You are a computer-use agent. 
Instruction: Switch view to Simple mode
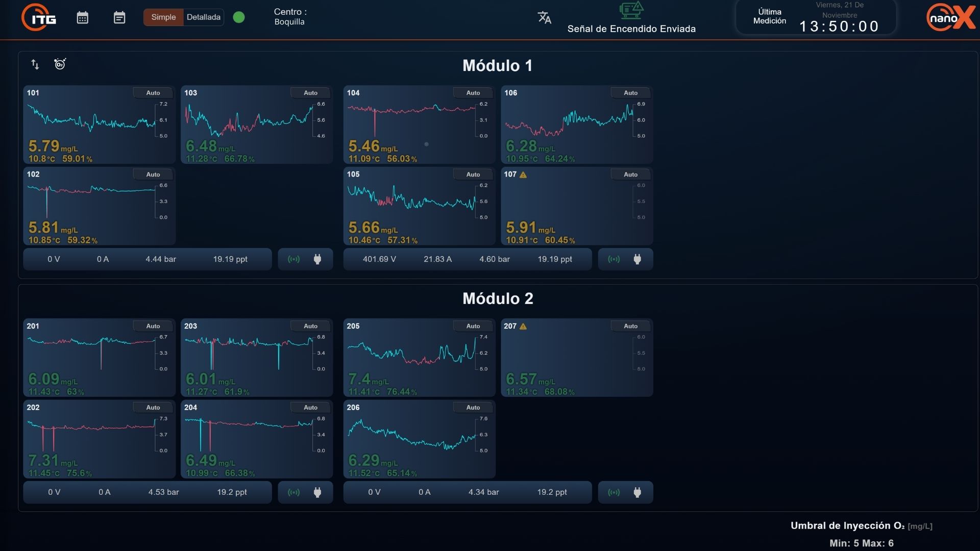[163, 17]
